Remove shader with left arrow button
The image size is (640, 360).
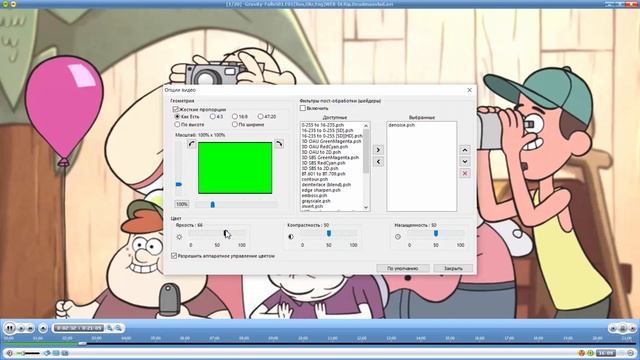click(x=378, y=162)
